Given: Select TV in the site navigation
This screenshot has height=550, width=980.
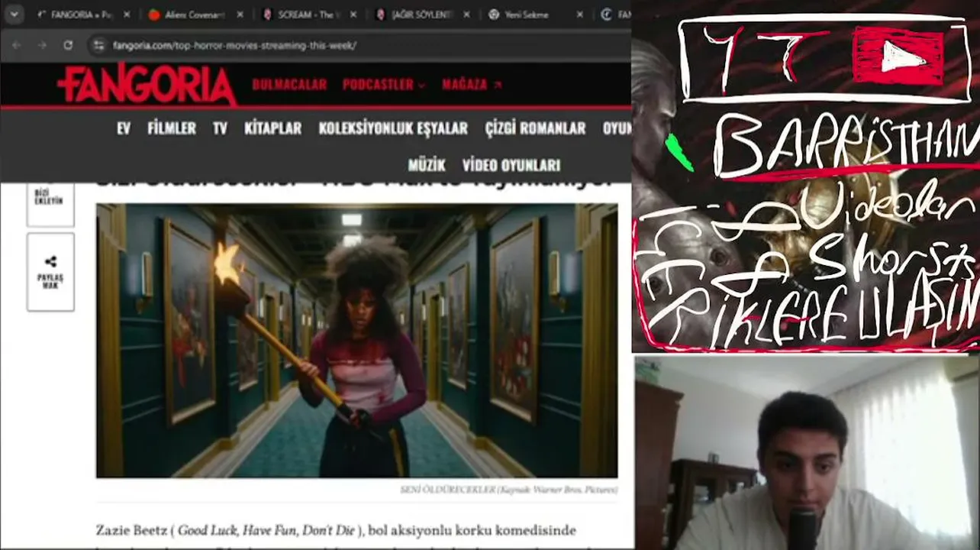Looking at the screenshot, I should pos(220,128).
